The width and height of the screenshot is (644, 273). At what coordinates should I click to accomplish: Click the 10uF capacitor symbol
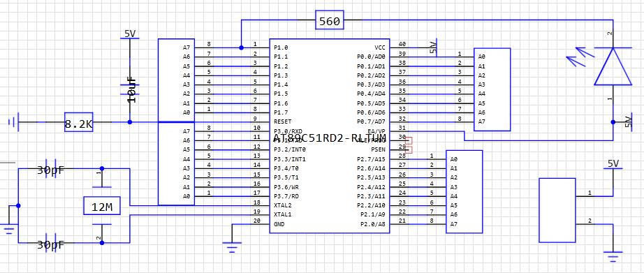point(130,90)
